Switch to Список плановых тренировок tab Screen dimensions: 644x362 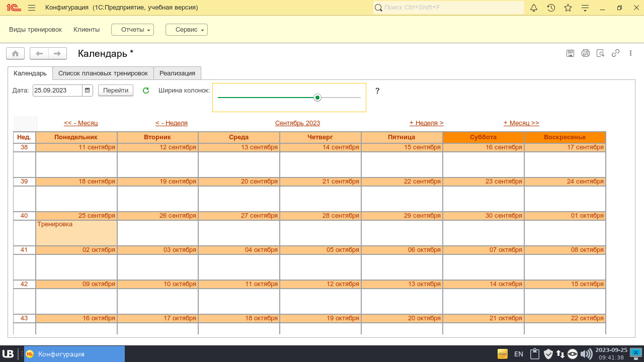103,73
